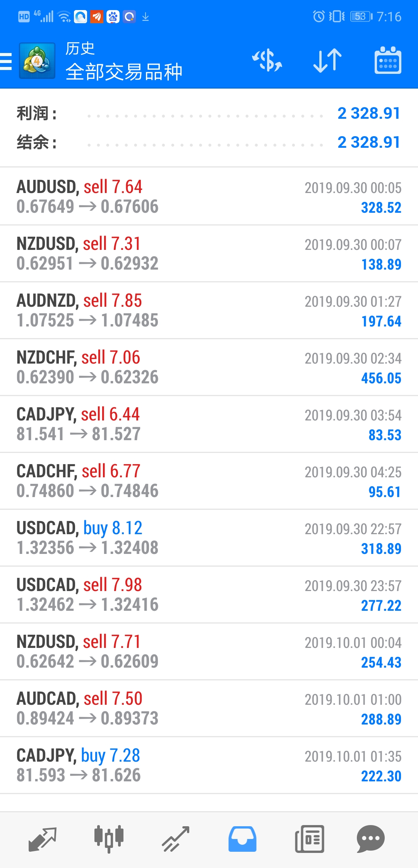This screenshot has width=418, height=868.
Task: Tap the profit total 2 328.91
Action: tap(368, 113)
